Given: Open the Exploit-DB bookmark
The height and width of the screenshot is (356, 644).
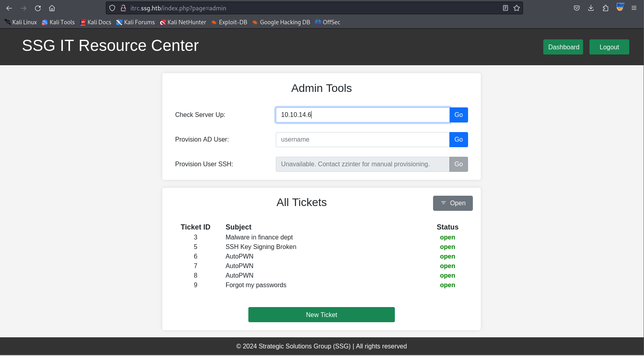Looking at the screenshot, I should click(x=229, y=22).
